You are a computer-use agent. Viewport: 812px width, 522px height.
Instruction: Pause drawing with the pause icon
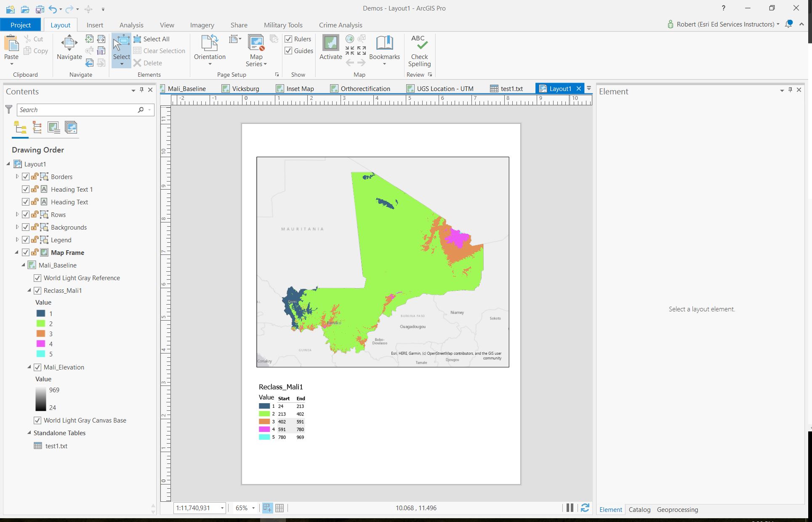pos(570,508)
